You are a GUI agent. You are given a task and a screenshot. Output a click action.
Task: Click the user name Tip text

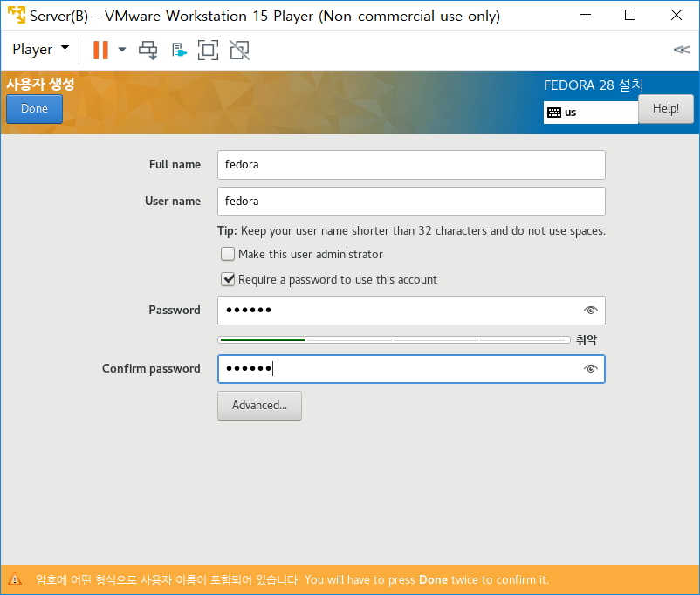pyautogui.click(x=411, y=231)
